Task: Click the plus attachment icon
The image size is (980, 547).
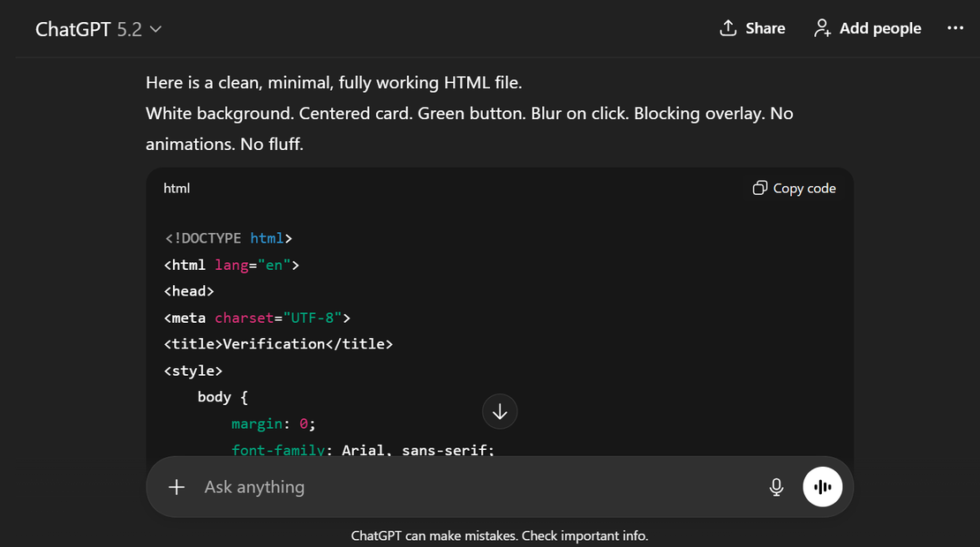Action: pos(177,487)
